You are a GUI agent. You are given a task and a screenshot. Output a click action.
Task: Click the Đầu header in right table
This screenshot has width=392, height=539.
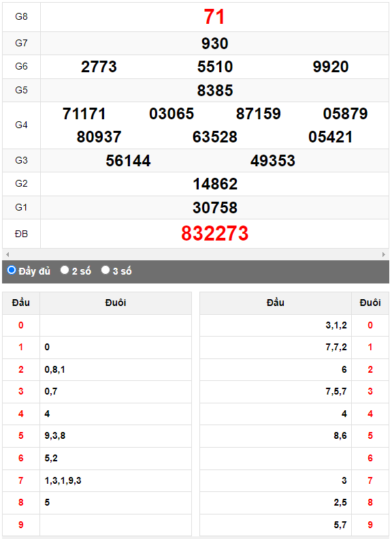(x=276, y=303)
